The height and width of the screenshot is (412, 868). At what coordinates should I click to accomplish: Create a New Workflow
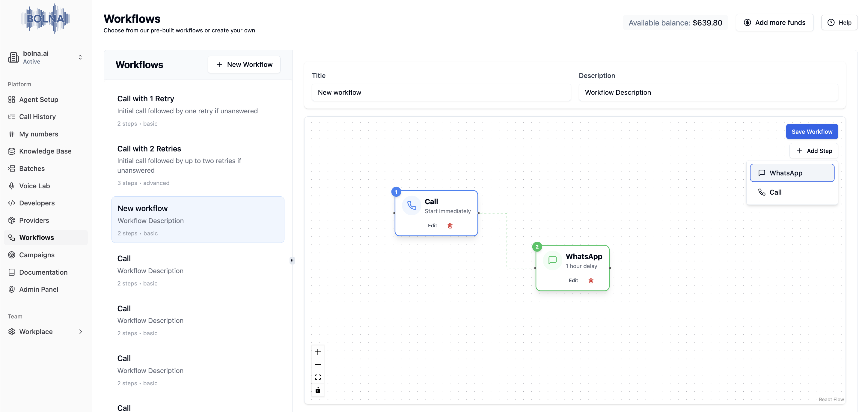click(244, 64)
